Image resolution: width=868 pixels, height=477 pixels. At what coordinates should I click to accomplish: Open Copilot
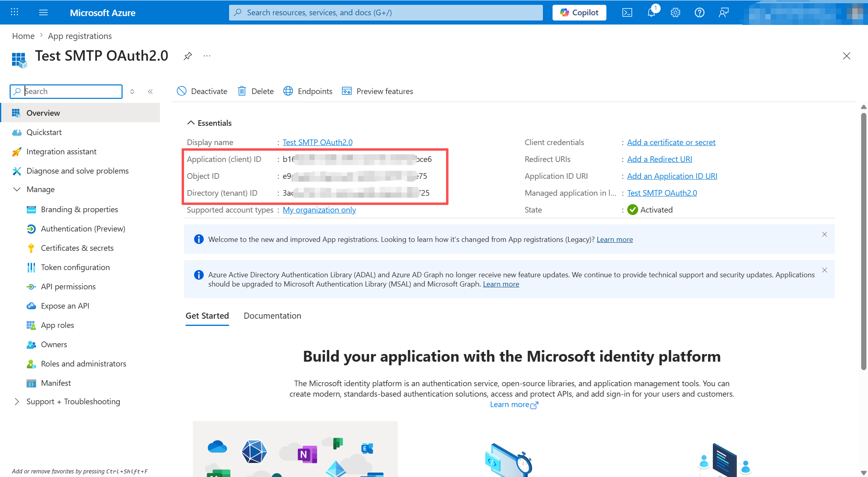pyautogui.click(x=579, y=12)
